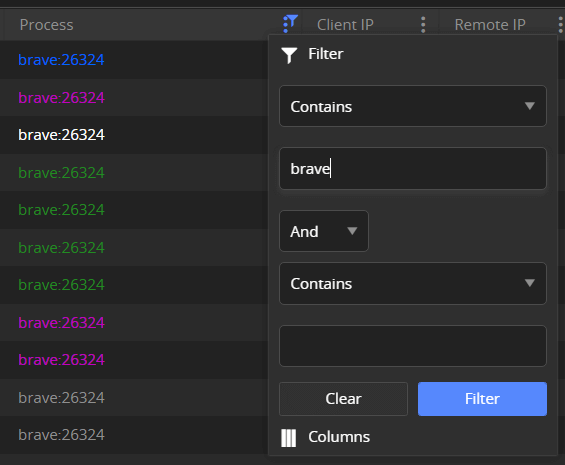Apply the filter with the blue Filter button
This screenshot has width=565, height=465.
pyautogui.click(x=482, y=399)
